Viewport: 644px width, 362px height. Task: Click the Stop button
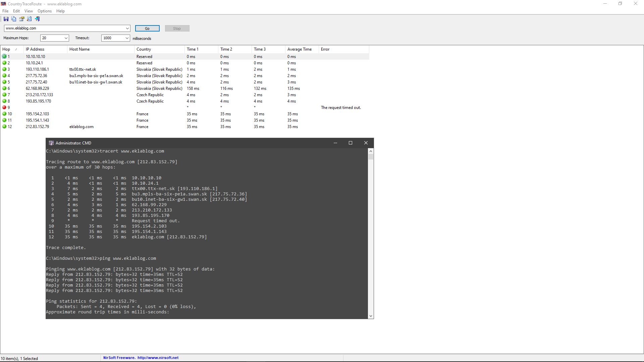(x=177, y=28)
